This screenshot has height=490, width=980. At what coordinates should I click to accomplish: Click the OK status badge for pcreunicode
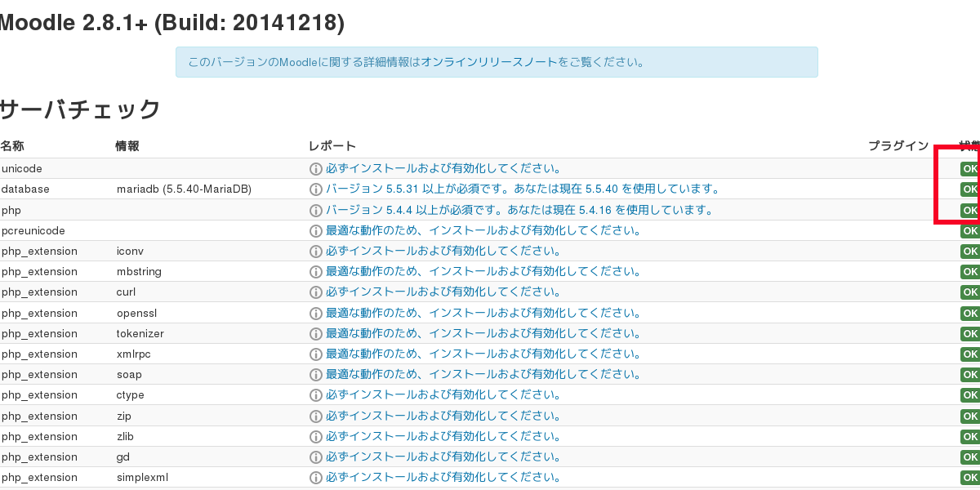pyautogui.click(x=969, y=231)
